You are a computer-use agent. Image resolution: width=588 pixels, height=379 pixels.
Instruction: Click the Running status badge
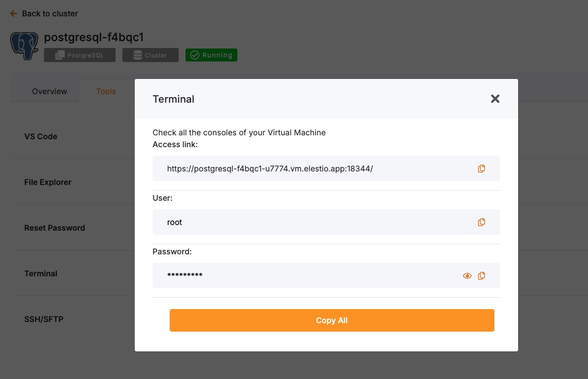tap(211, 55)
